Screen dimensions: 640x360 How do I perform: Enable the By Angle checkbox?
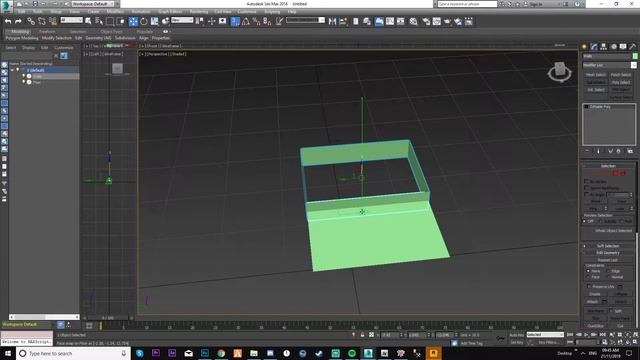587,194
